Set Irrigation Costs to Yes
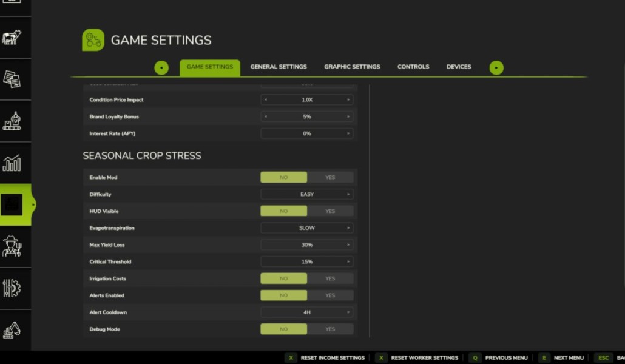This screenshot has width=625, height=364. click(330, 278)
